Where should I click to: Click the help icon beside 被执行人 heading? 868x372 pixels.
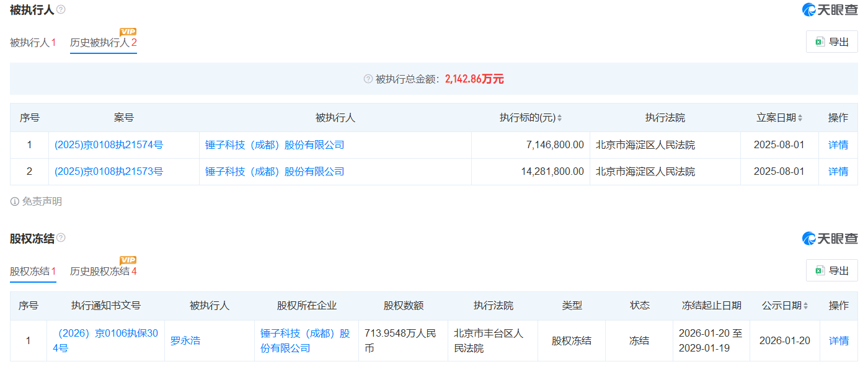61,10
